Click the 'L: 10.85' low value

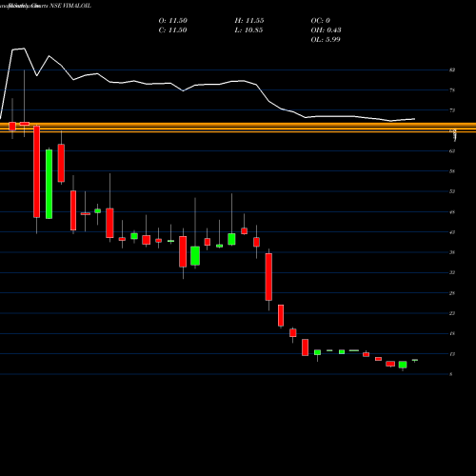248,30
